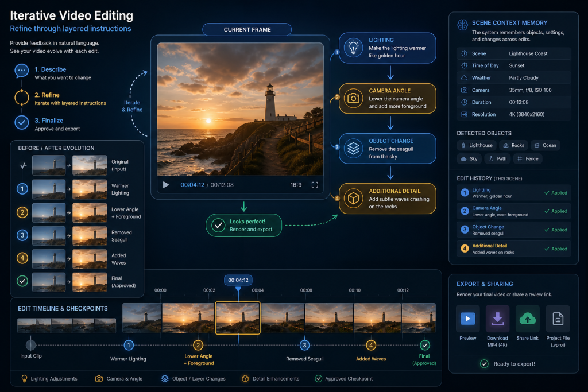Click the Additional Detail cube icon

pyautogui.click(x=353, y=198)
